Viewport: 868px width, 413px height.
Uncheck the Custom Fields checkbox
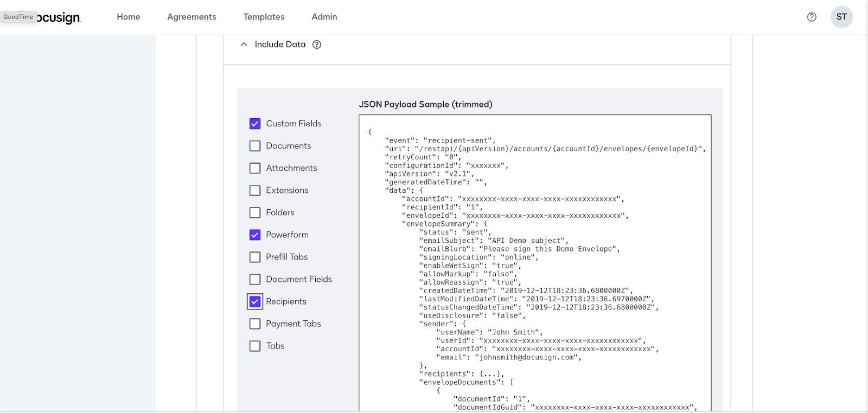click(255, 124)
